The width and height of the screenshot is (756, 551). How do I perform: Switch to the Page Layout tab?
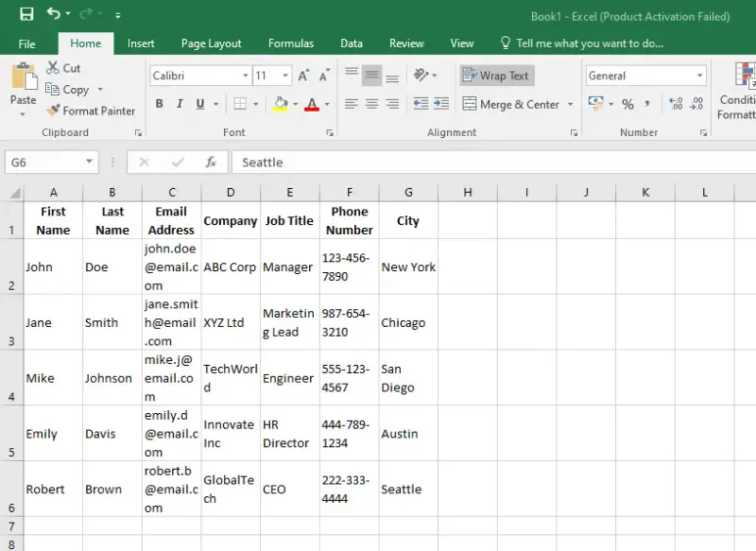pos(211,43)
